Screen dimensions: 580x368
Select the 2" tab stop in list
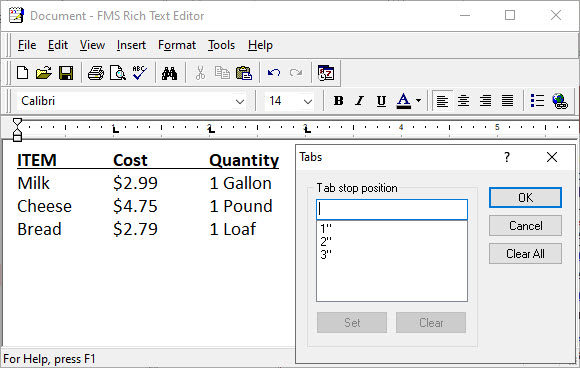click(x=326, y=242)
